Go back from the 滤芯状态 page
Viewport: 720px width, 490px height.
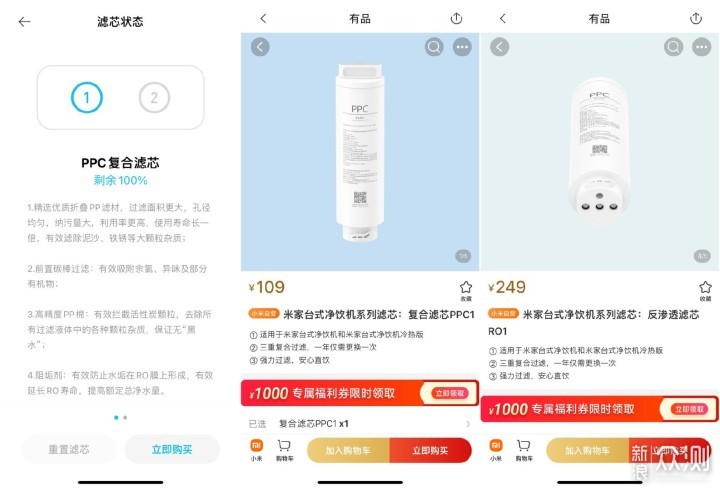24,22
